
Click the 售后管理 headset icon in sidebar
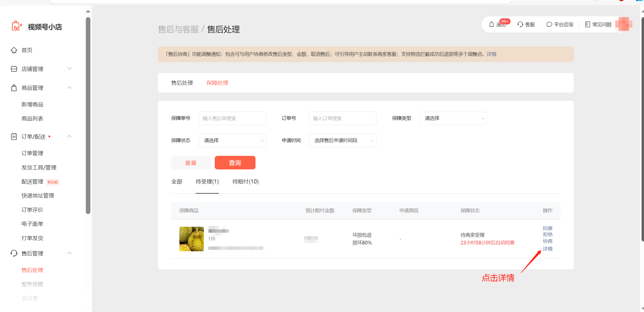(14, 253)
